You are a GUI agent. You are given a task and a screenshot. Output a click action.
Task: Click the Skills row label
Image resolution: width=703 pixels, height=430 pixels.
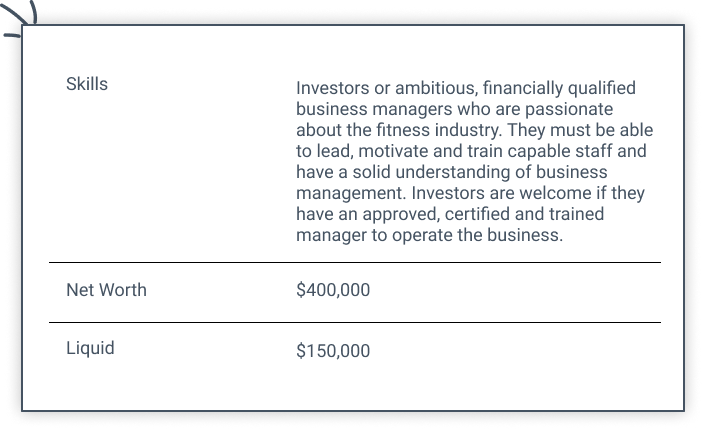(x=87, y=85)
